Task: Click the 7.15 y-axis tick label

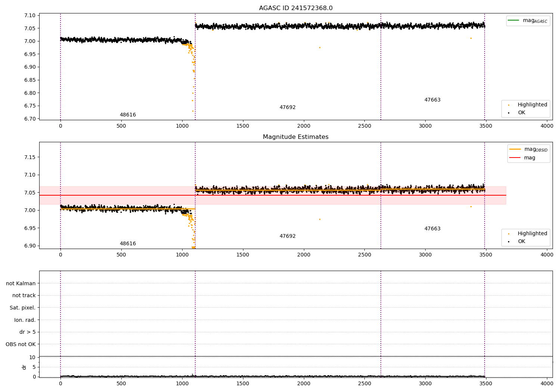Action: click(x=30, y=157)
